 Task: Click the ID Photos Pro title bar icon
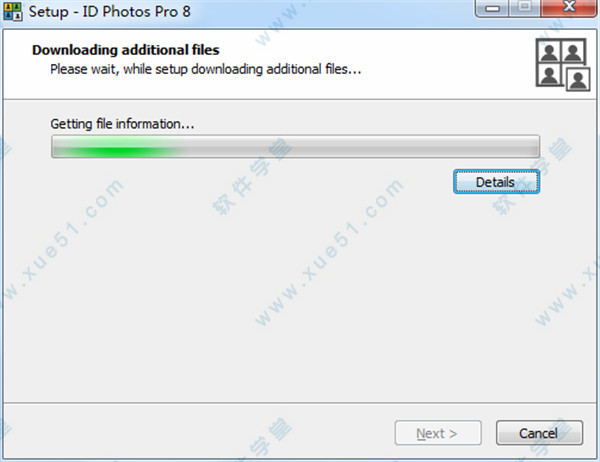point(12,11)
